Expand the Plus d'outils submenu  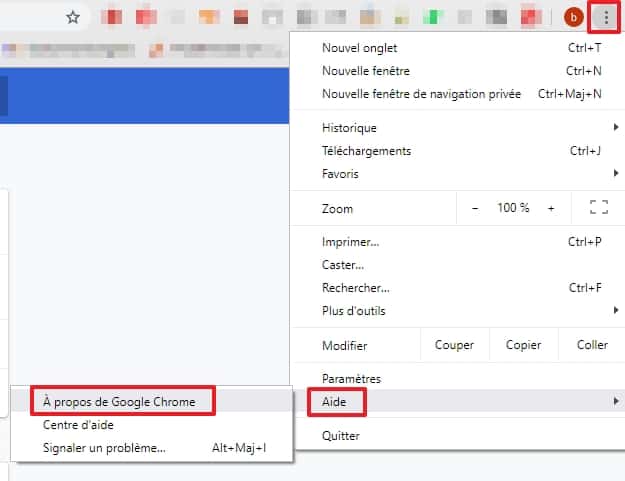pos(457,311)
